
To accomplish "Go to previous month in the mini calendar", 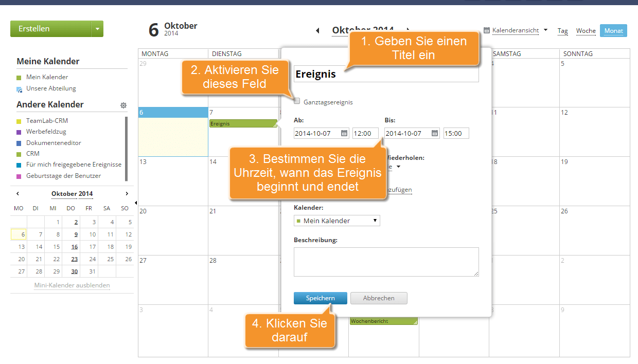I will [17, 194].
